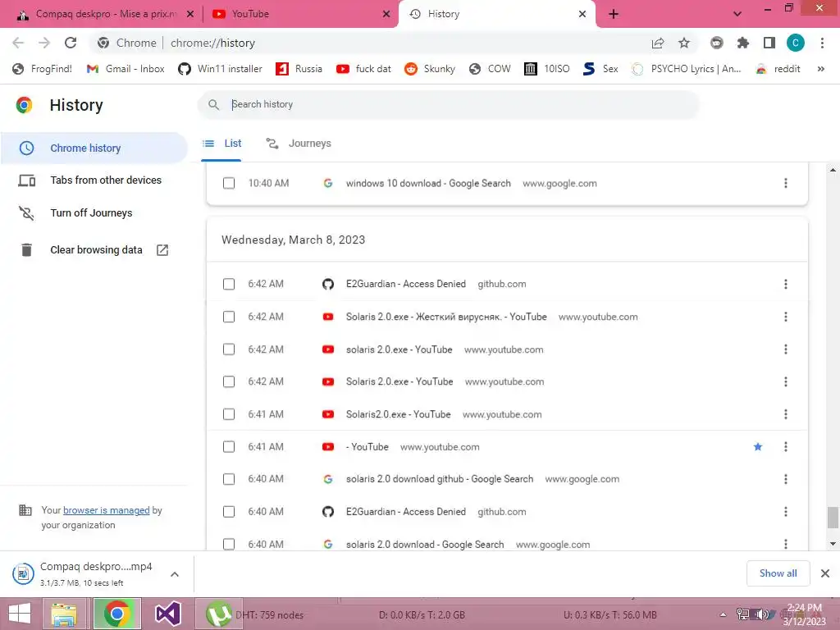The image size is (840, 630).
Task: Click the round face extension icon in toolbar
Action: point(717,43)
